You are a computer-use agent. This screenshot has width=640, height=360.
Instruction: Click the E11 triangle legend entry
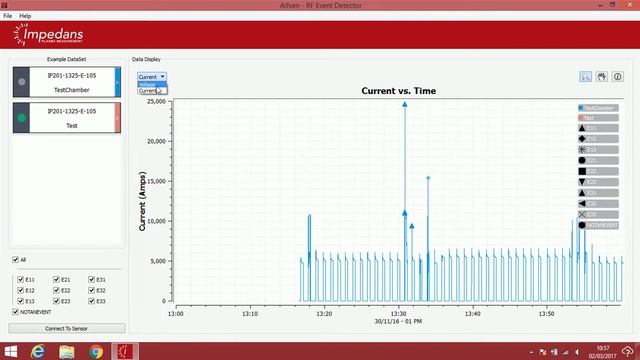tap(598, 128)
